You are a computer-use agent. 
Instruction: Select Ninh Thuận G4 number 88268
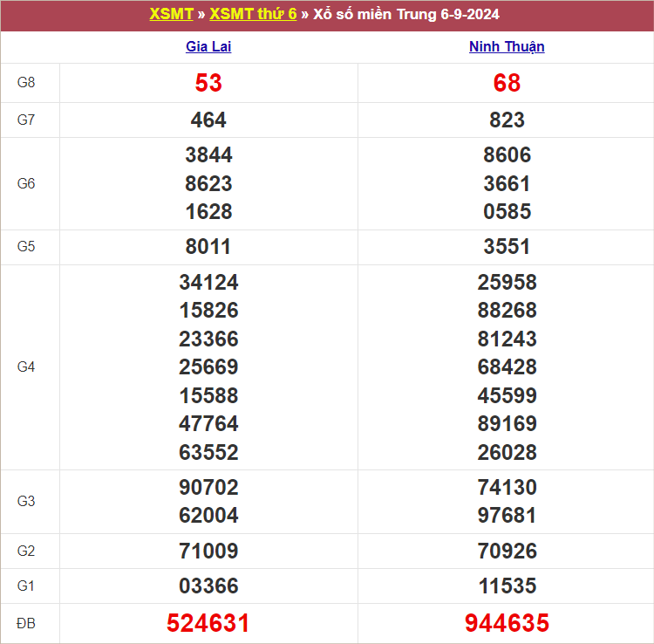point(507,311)
